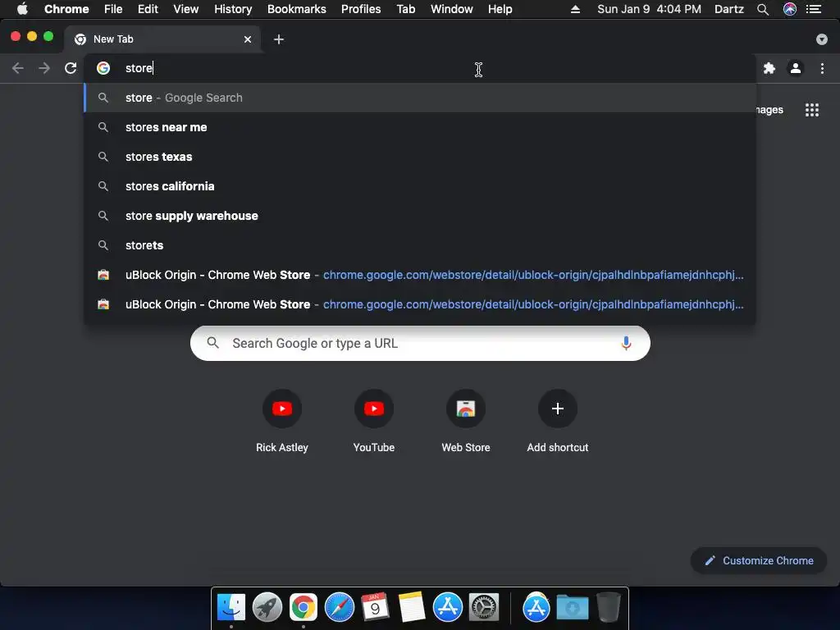Click the Chrome forward arrow button
Image resolution: width=840 pixels, height=630 pixels.
pyautogui.click(x=44, y=68)
